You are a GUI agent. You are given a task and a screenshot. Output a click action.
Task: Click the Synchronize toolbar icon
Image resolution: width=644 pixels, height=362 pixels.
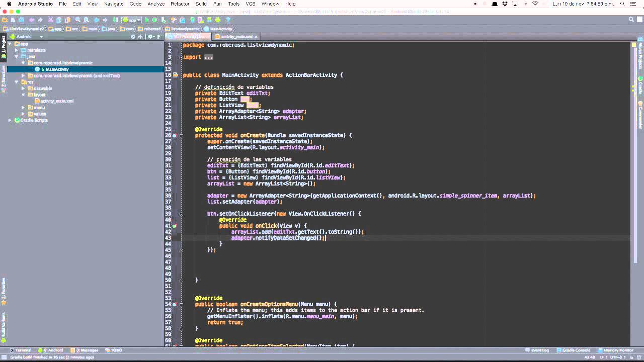22,20
